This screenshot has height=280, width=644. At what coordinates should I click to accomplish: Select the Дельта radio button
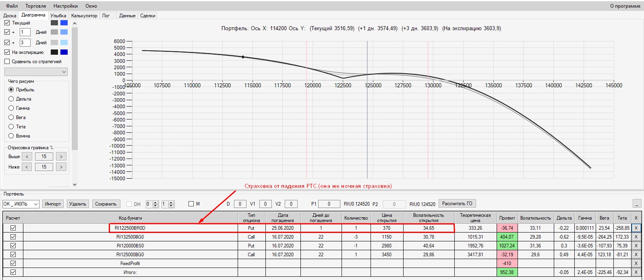tap(11, 99)
